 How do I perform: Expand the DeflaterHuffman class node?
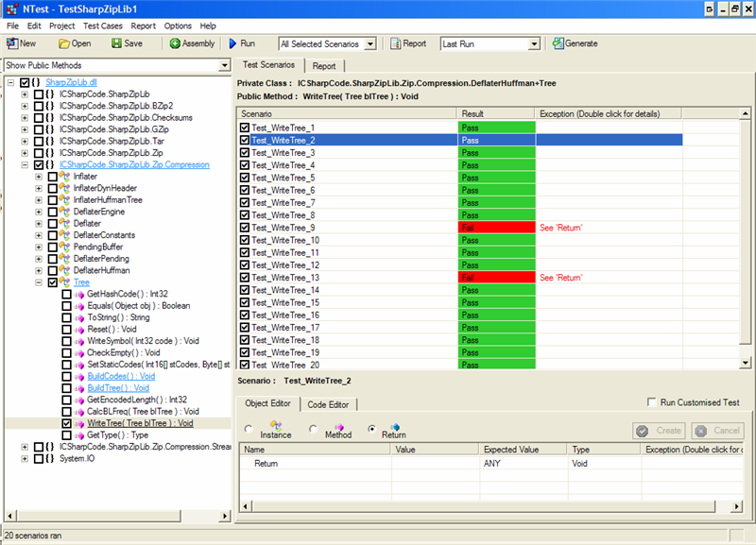pyautogui.click(x=39, y=270)
